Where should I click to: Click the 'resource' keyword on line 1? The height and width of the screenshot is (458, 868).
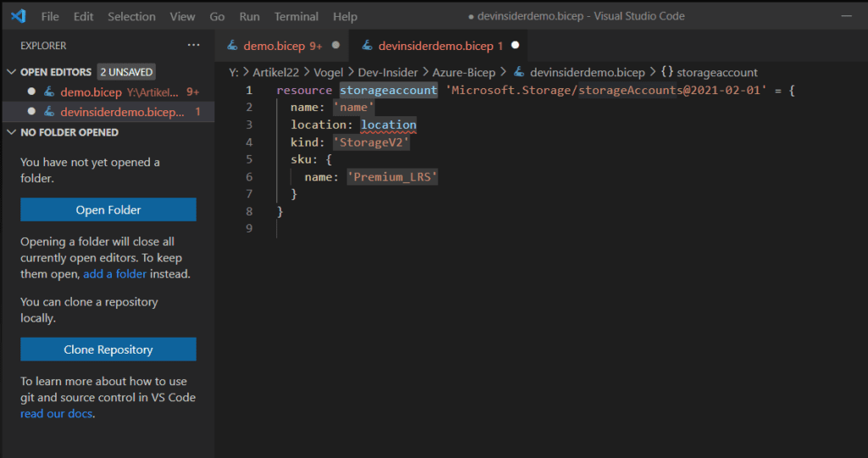click(x=304, y=90)
